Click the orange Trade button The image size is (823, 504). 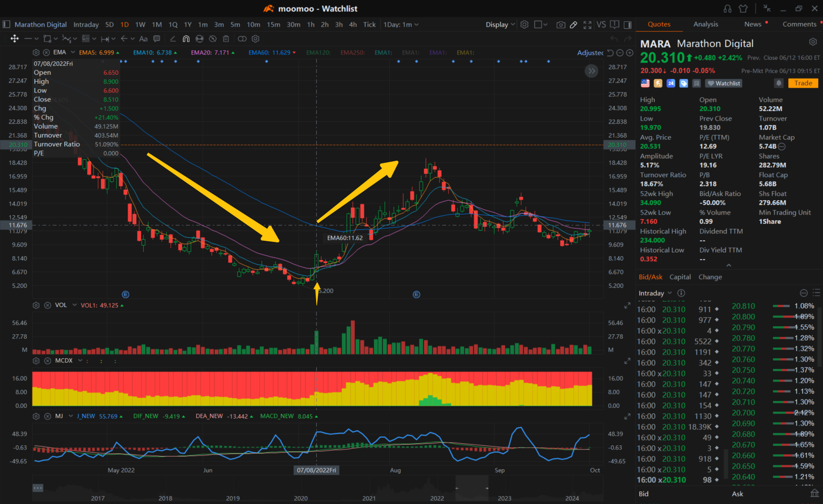coord(803,83)
